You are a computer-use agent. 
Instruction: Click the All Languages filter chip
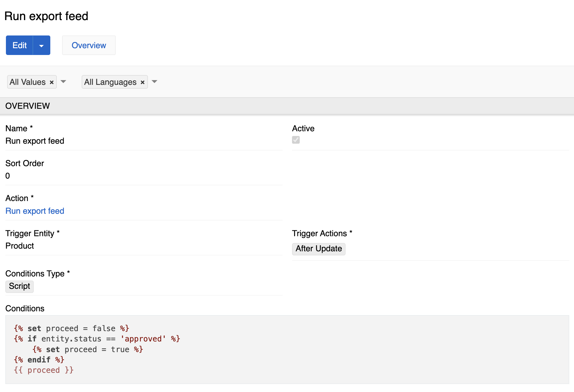click(110, 82)
